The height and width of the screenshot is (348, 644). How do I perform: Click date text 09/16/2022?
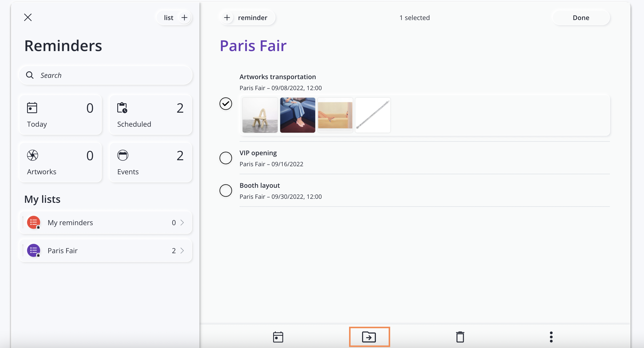point(287,164)
